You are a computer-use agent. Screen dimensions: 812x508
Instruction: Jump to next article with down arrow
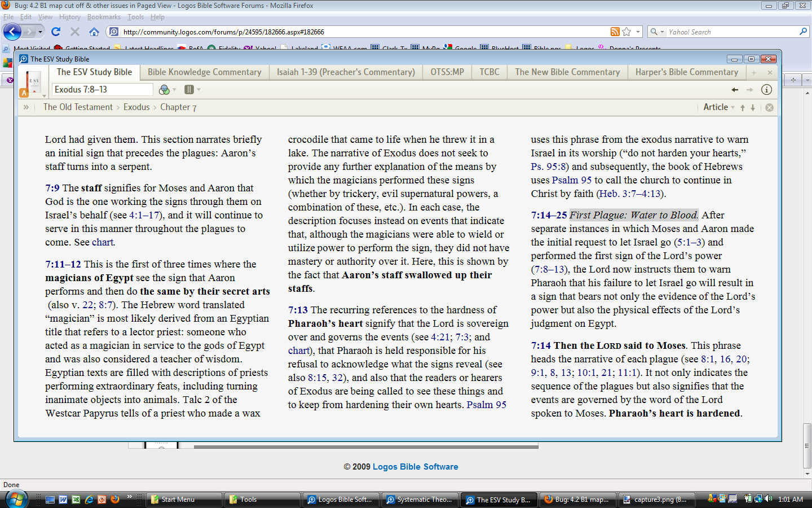pyautogui.click(x=753, y=107)
